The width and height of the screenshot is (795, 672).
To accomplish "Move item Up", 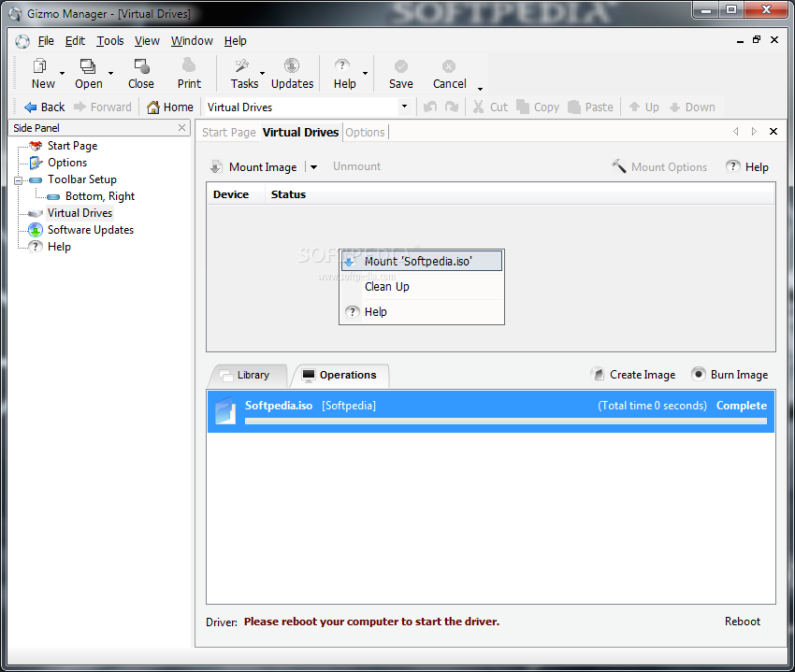I will click(643, 107).
